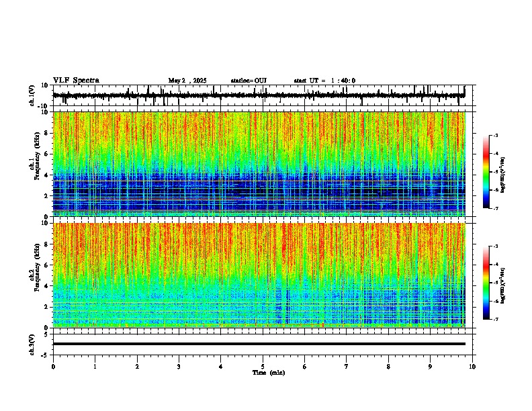Viewport: 532px width, 411px height.
Task: Click the ch.3 flat black trace line
Action: (x=259, y=344)
